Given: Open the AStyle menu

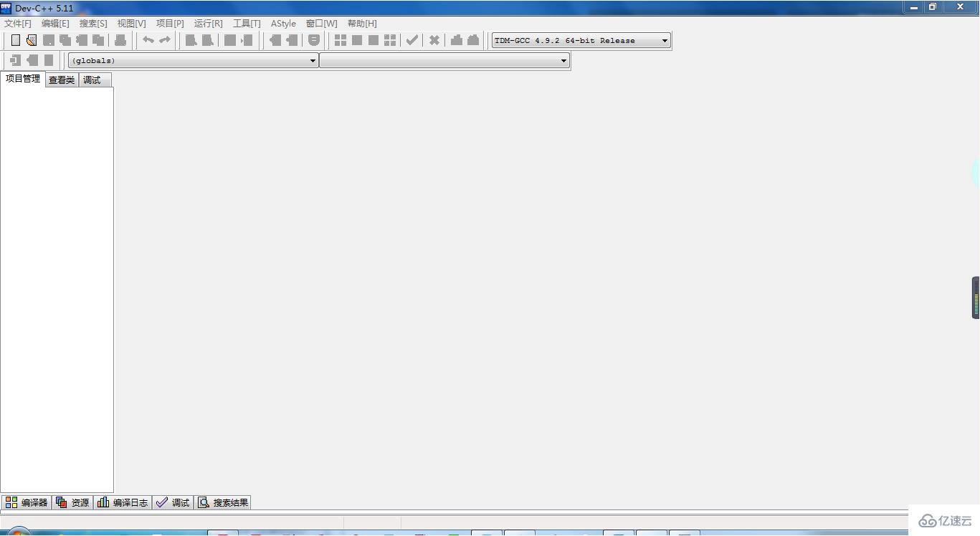Looking at the screenshot, I should [x=283, y=23].
